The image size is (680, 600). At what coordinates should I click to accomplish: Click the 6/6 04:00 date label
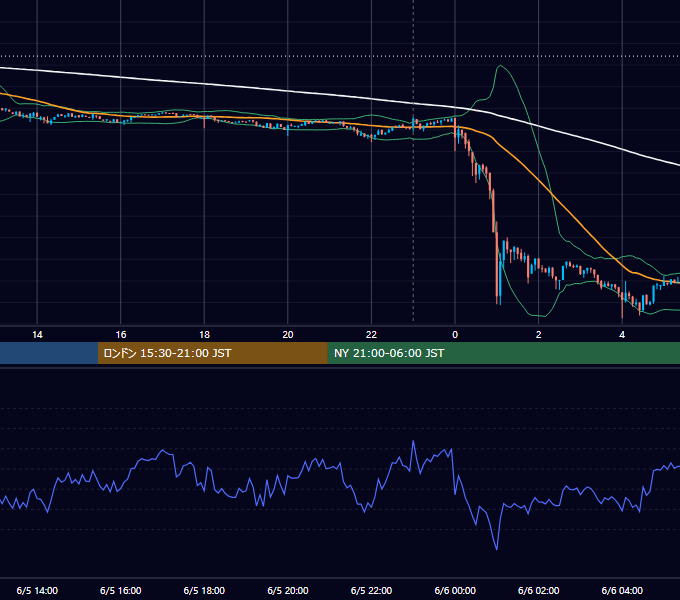coord(622,590)
